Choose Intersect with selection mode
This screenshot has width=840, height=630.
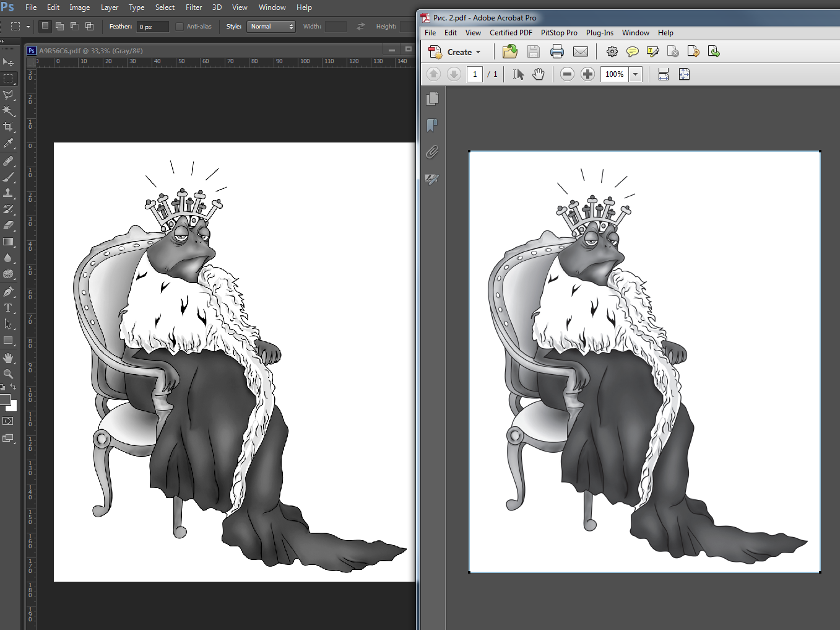pyautogui.click(x=89, y=26)
